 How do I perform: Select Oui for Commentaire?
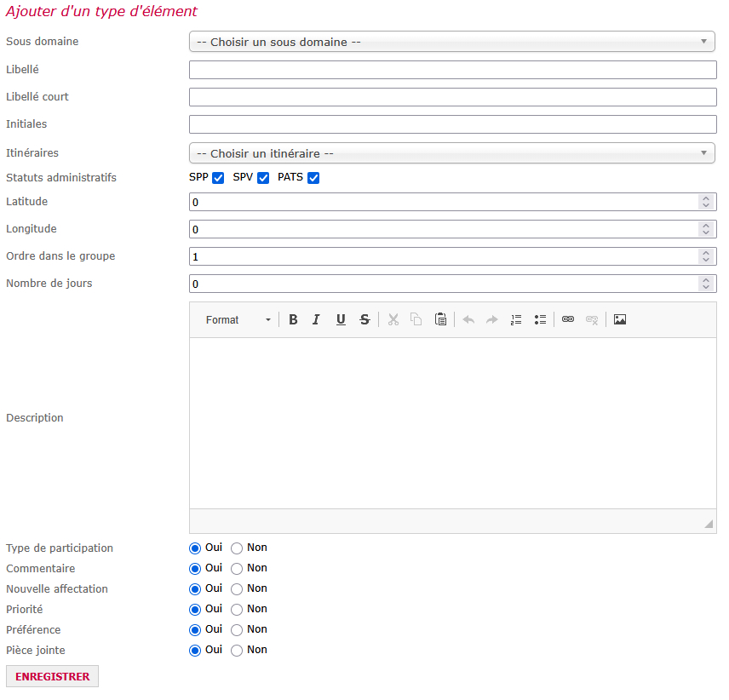tap(195, 569)
